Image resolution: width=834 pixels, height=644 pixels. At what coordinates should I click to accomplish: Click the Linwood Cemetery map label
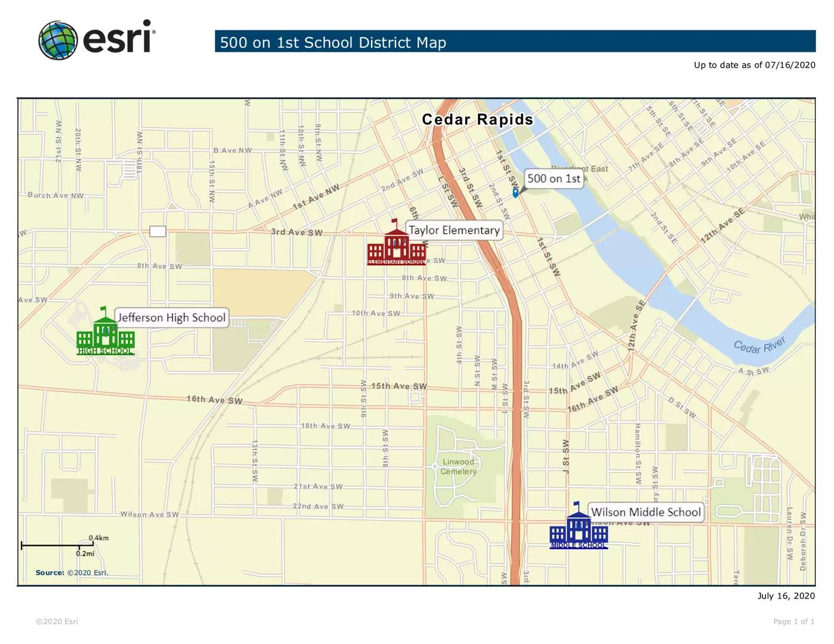pyautogui.click(x=458, y=466)
